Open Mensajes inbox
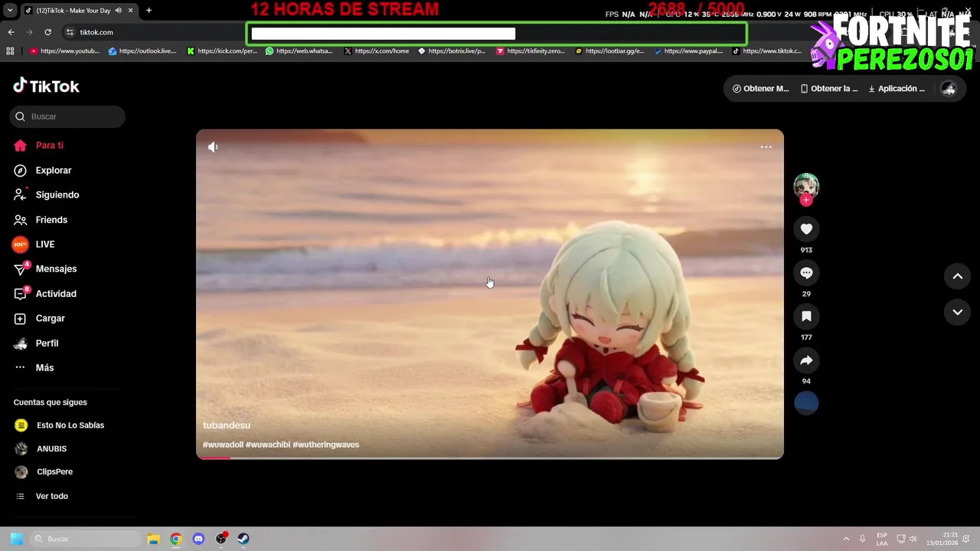Viewport: 980px width, 551px height. [44, 269]
